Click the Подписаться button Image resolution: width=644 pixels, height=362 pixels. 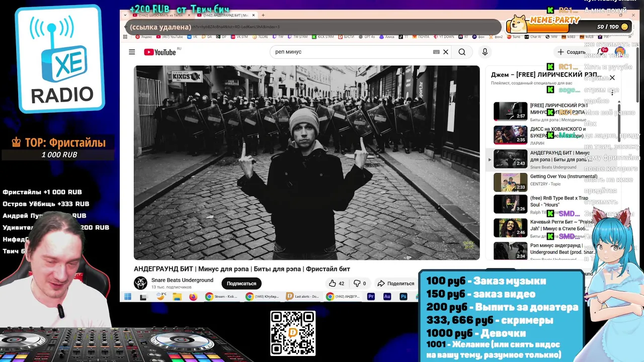242,284
